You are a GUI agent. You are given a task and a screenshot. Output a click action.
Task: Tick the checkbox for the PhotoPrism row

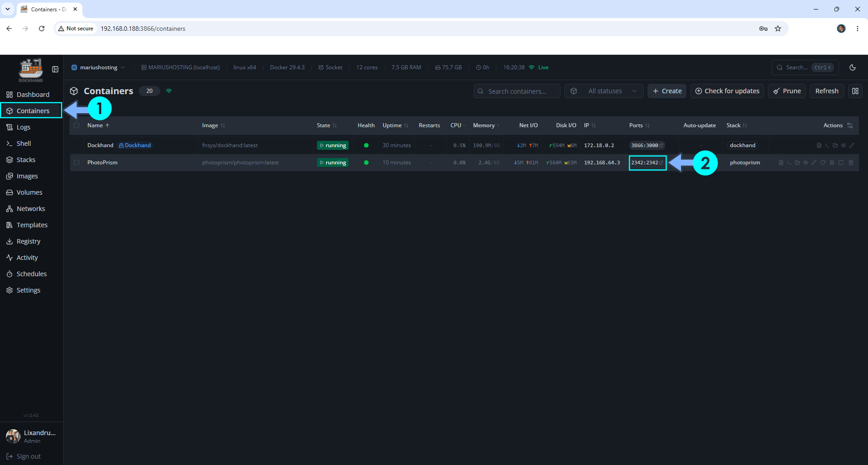click(77, 163)
